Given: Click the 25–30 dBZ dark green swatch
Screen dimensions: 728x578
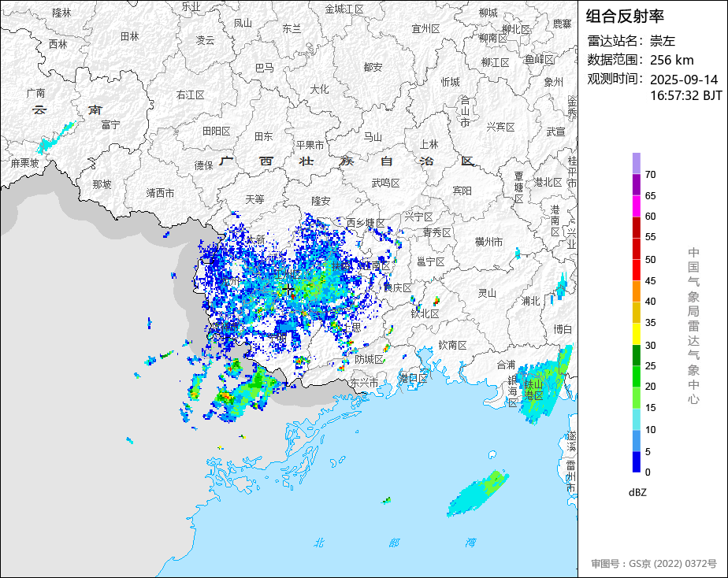Looking at the screenshot, I should [x=636, y=355].
